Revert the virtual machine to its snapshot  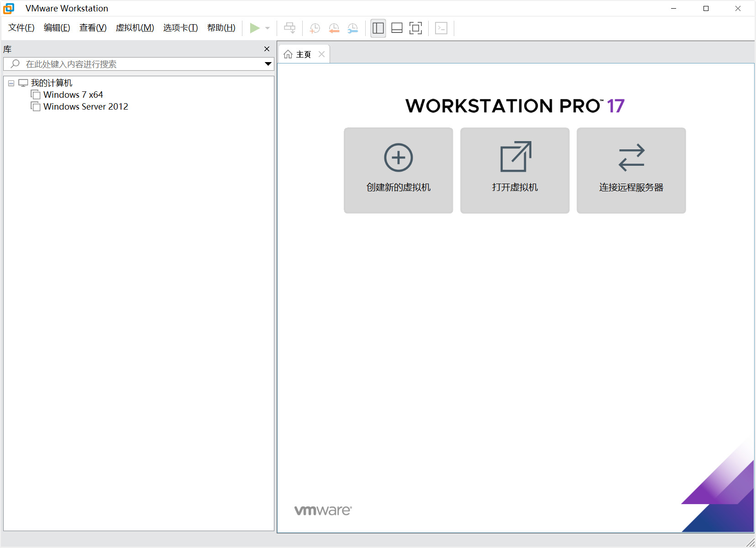334,28
